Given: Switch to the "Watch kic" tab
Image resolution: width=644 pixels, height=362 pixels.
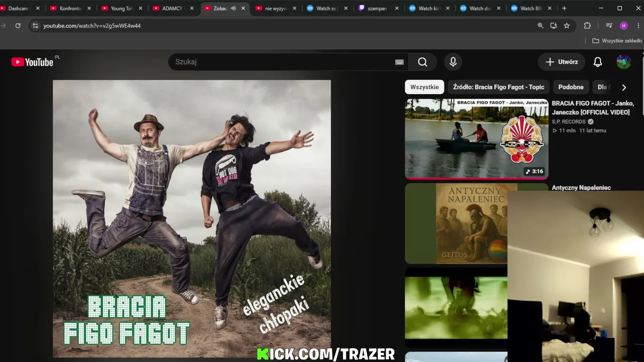Looking at the screenshot, I should [429, 8].
